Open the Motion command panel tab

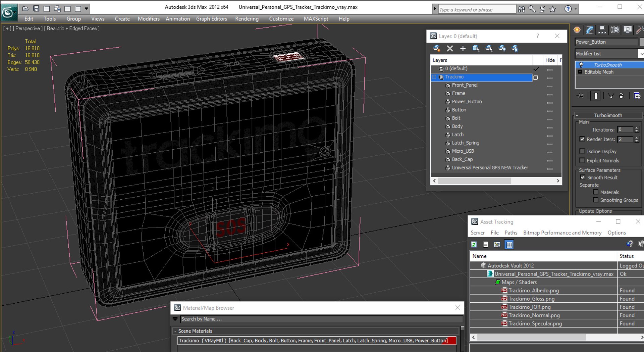(x=615, y=30)
